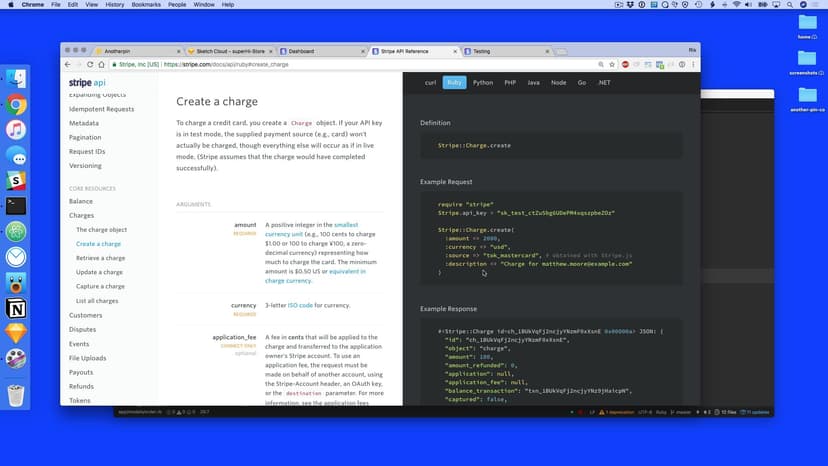This screenshot has height=466, width=828.
Task: Open Sketch app in the dock
Action: [x=16, y=334]
